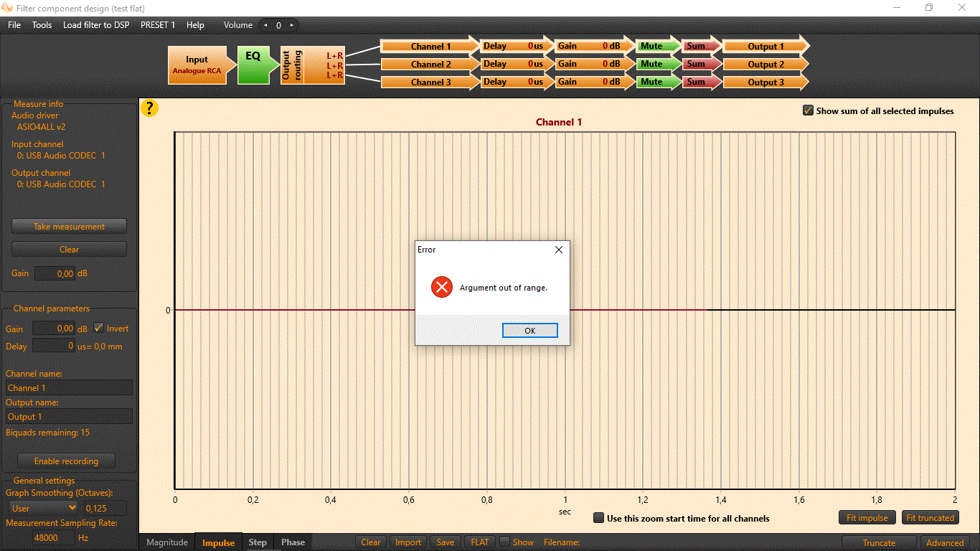This screenshot has width=980, height=551.
Task: Open the Graph Smoothing User dropdown
Action: click(x=43, y=508)
